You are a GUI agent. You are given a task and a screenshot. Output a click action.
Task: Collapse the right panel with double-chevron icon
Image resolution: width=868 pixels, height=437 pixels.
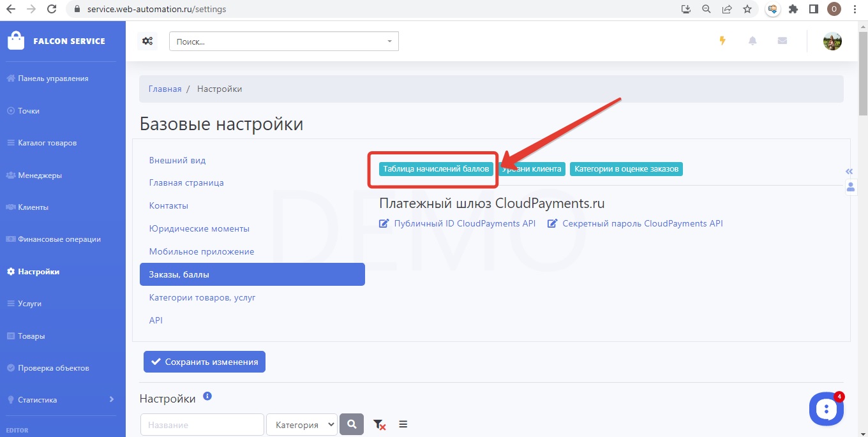pos(849,172)
